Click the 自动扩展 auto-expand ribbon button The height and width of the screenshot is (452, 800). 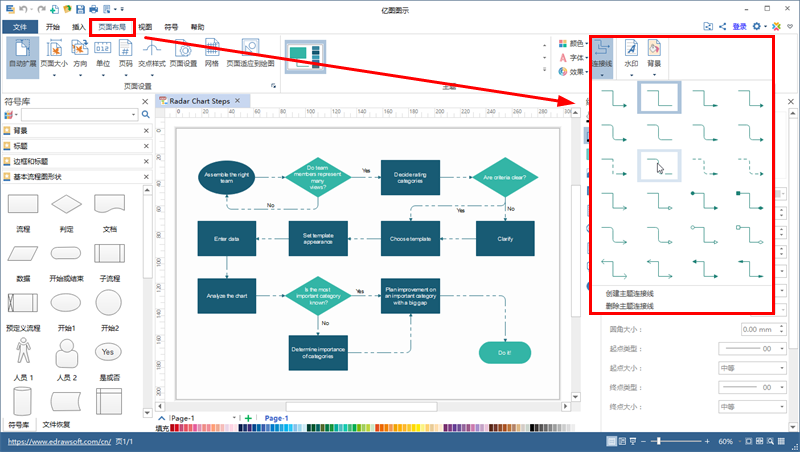pos(22,57)
